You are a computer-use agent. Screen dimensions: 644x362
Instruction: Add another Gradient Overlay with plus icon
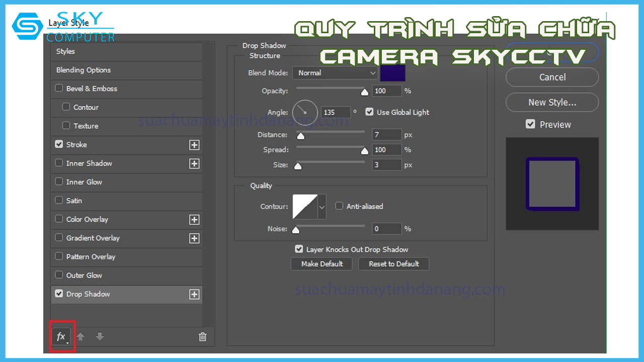pos(194,238)
